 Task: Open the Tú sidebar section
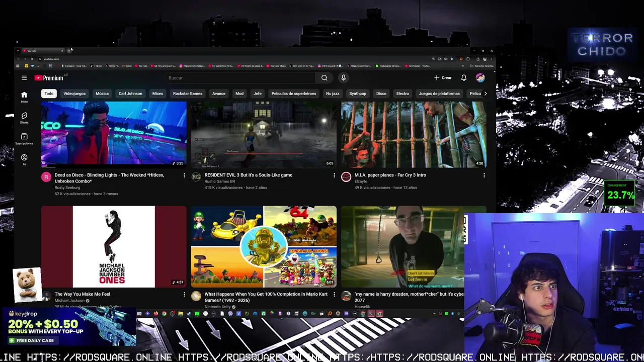(24, 160)
